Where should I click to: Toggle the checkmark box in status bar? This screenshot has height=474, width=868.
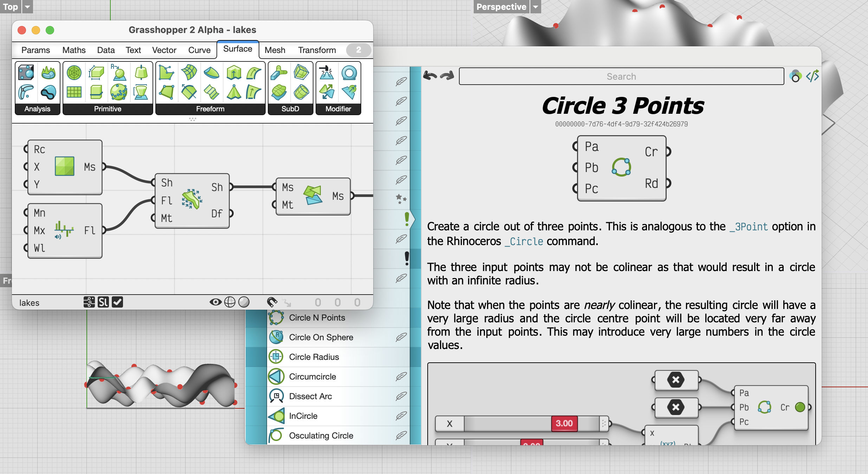(117, 302)
